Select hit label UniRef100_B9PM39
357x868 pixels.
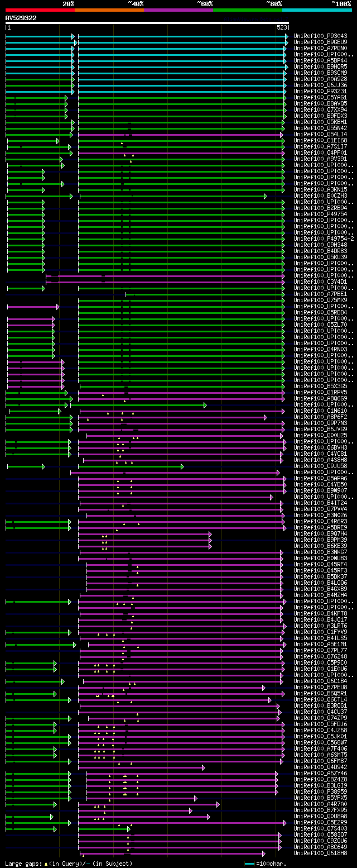[320, 540]
